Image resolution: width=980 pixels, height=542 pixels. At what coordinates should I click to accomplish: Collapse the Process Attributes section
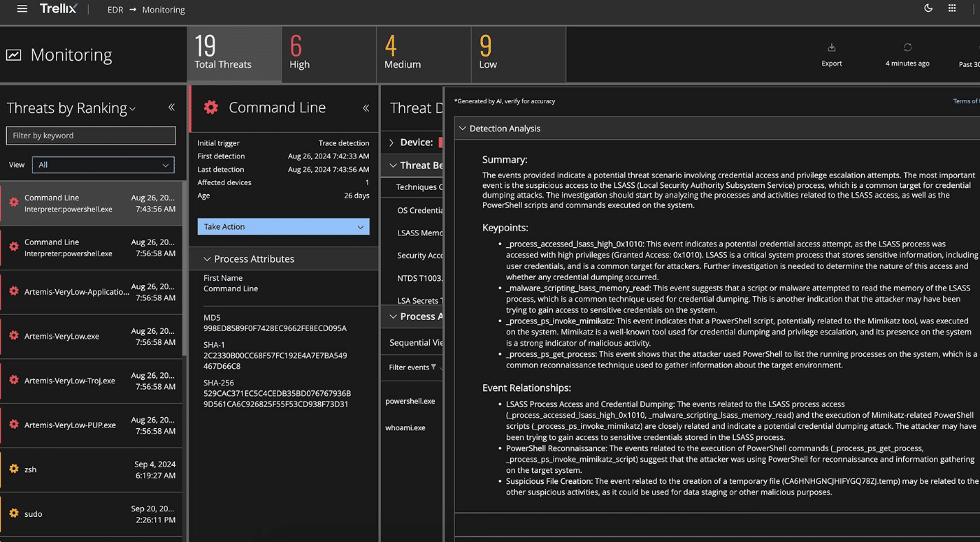(207, 259)
